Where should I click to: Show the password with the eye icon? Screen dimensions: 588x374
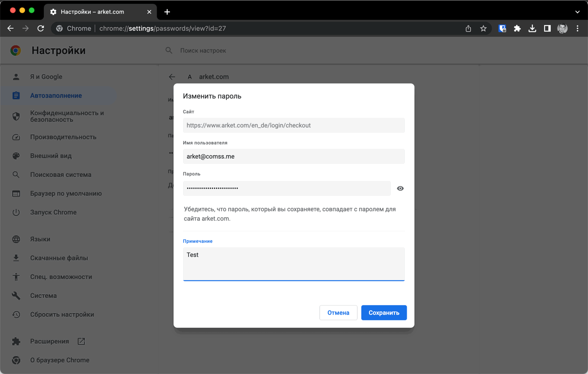tap(400, 188)
